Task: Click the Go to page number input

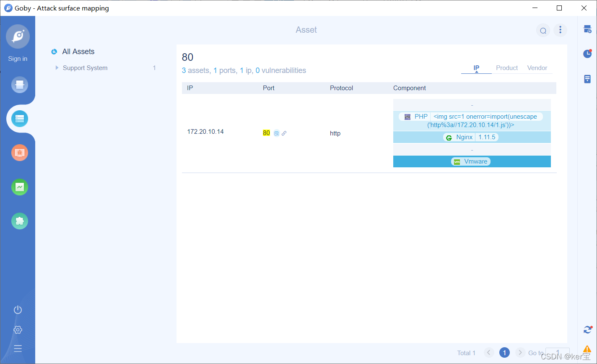Action: (x=558, y=353)
